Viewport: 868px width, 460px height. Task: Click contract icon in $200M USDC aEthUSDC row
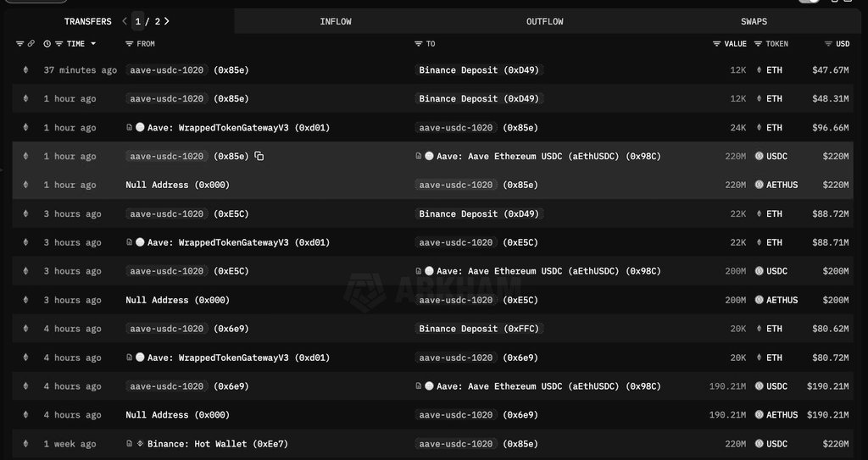pyautogui.click(x=419, y=271)
